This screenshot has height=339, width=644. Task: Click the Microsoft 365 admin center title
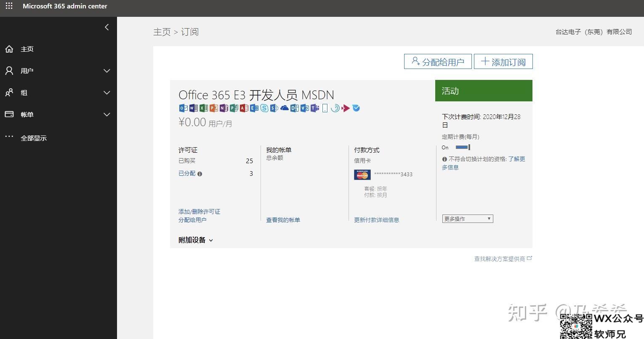[65, 6]
